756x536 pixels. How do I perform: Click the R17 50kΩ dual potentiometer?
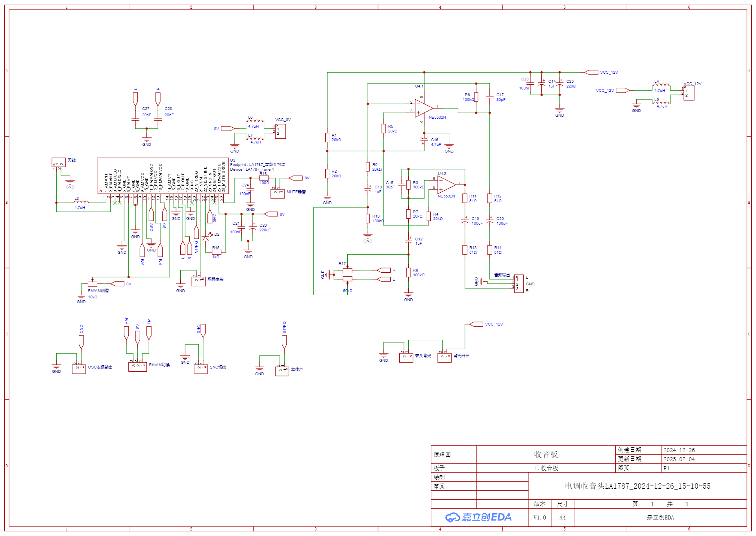click(347, 275)
